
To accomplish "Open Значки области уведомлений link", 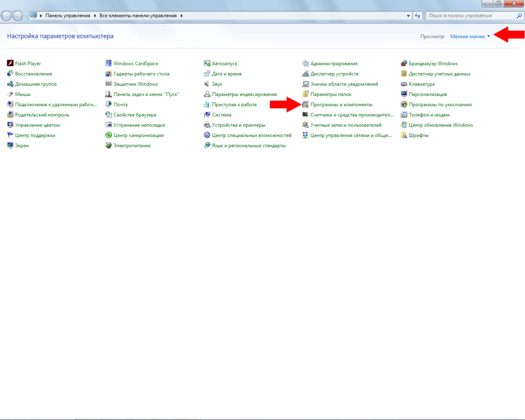I will point(344,84).
